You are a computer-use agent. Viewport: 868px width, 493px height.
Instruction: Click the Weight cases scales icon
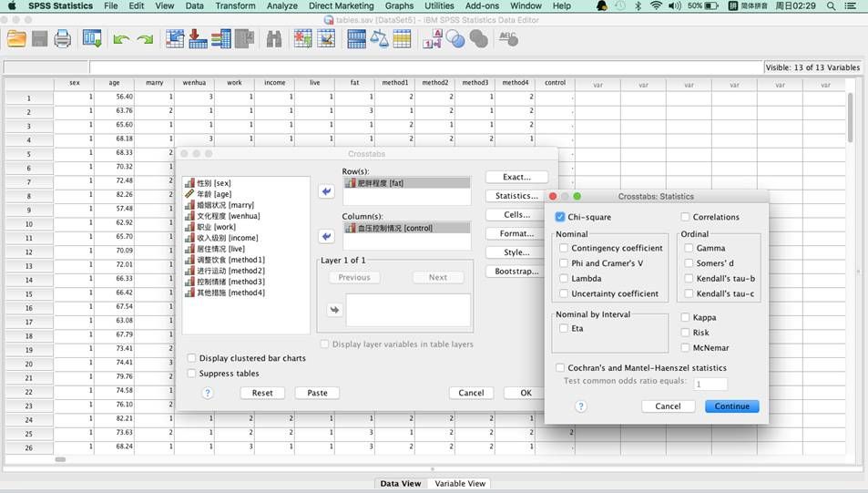(379, 39)
